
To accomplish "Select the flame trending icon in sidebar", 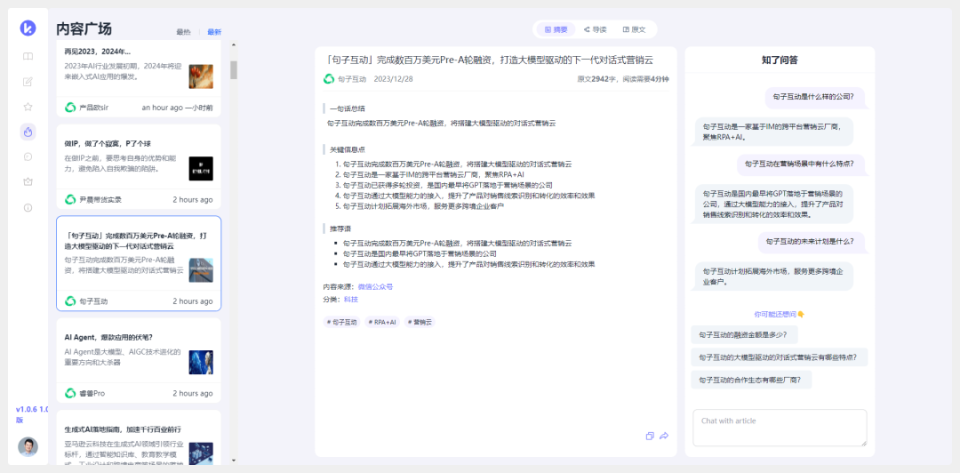I will pyautogui.click(x=28, y=132).
